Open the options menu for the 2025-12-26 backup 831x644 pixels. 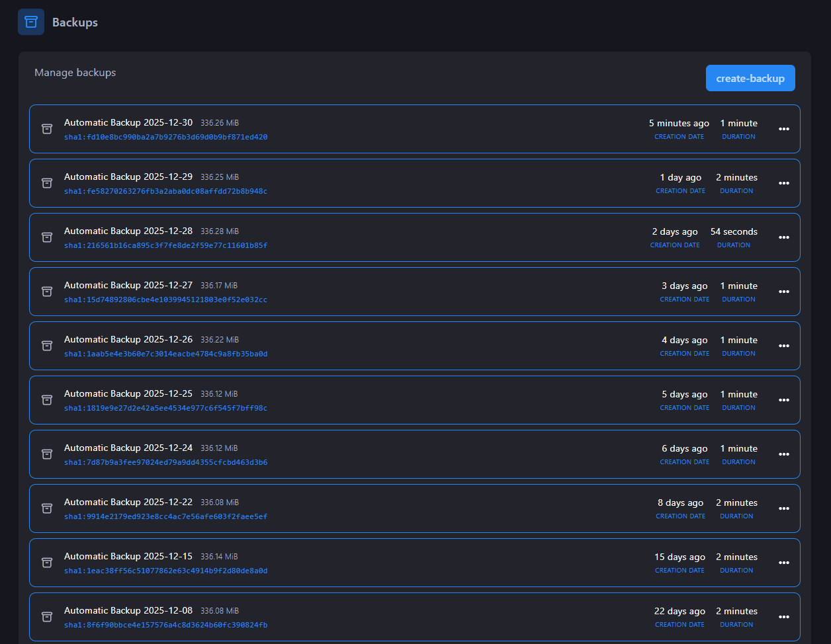click(x=784, y=346)
